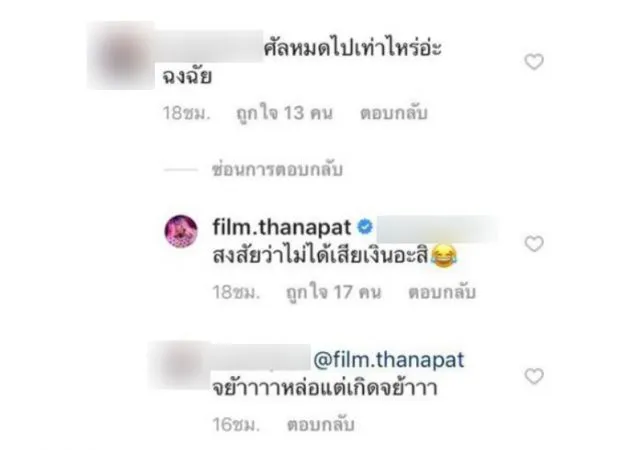The width and height of the screenshot is (640, 450).
Task: Open the blurred avatar of the top commenter
Action: (x=121, y=56)
